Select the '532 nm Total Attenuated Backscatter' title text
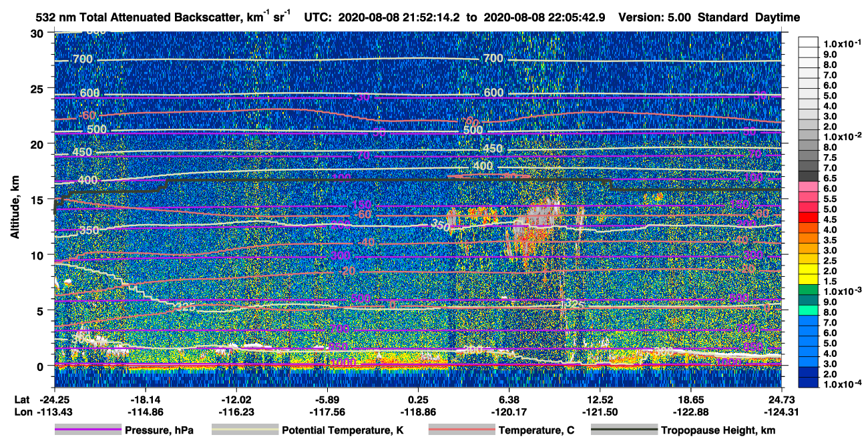 click(x=139, y=17)
